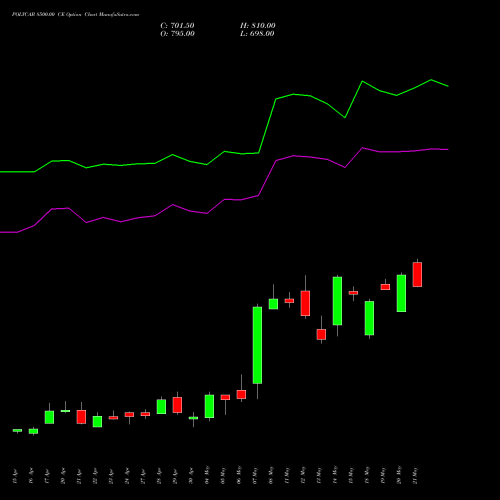Click the 21 May date axis label
The width and height of the screenshot is (500, 500).
(415, 475)
